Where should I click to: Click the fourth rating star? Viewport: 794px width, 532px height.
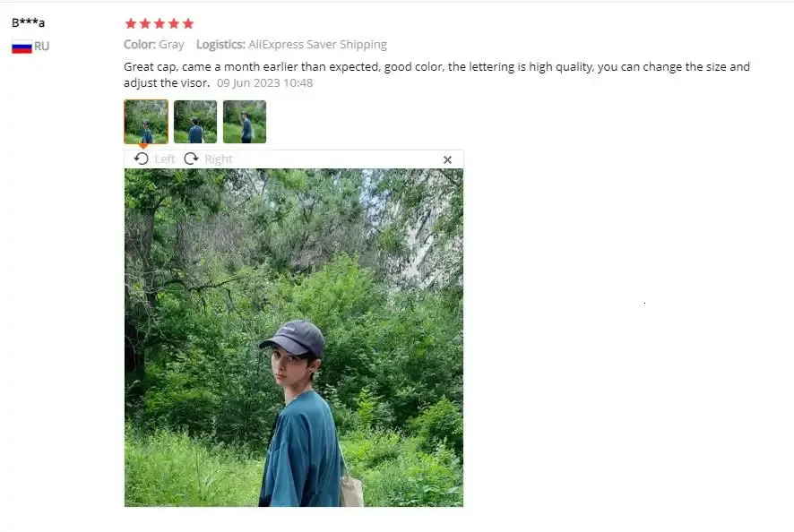[x=174, y=23]
